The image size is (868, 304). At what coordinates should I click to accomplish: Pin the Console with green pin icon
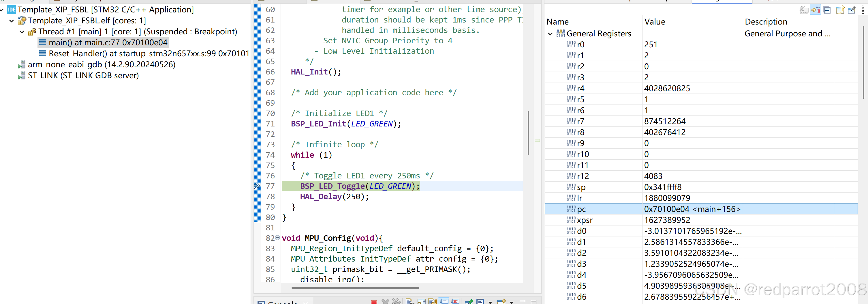(469, 302)
